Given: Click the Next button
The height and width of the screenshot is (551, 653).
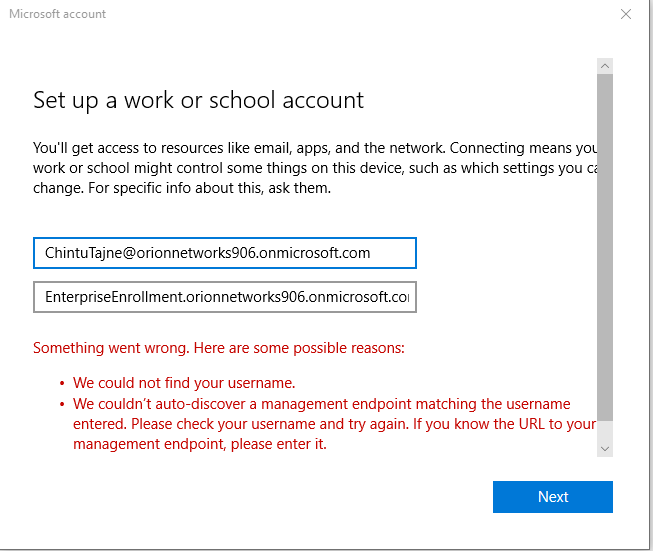Looking at the screenshot, I should tap(553, 496).
